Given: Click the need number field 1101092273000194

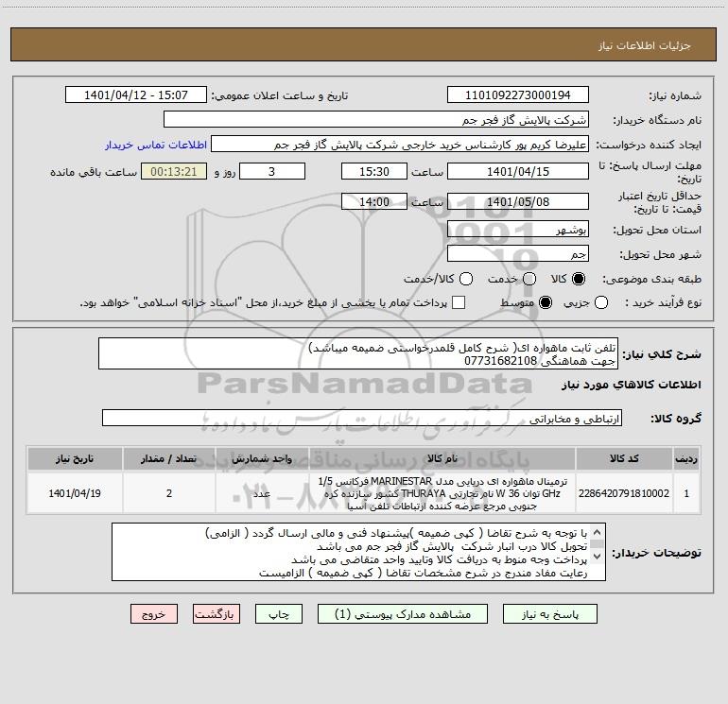Looking at the screenshot, I should [x=518, y=95].
